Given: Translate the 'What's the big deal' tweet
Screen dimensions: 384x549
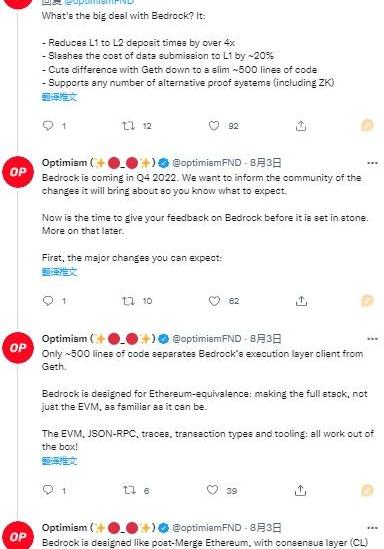Looking at the screenshot, I should coord(59,97).
